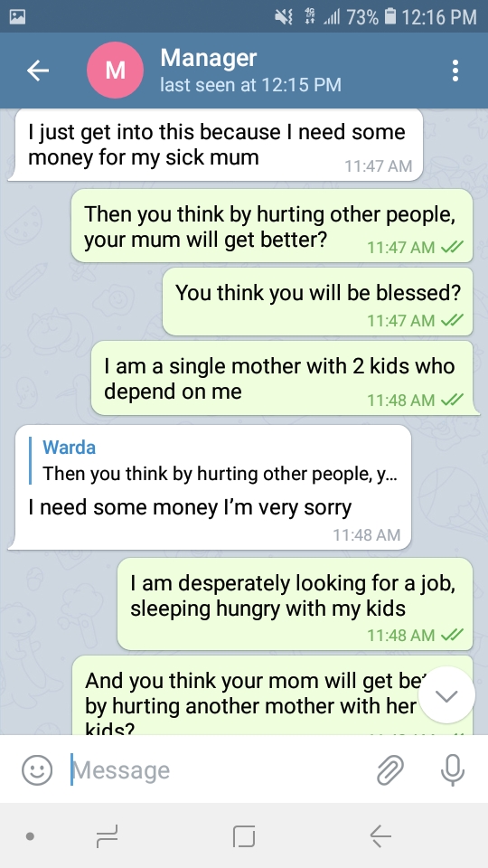Jump to latest messages with down chevron
This screenshot has height=868, width=488.
pyautogui.click(x=447, y=695)
